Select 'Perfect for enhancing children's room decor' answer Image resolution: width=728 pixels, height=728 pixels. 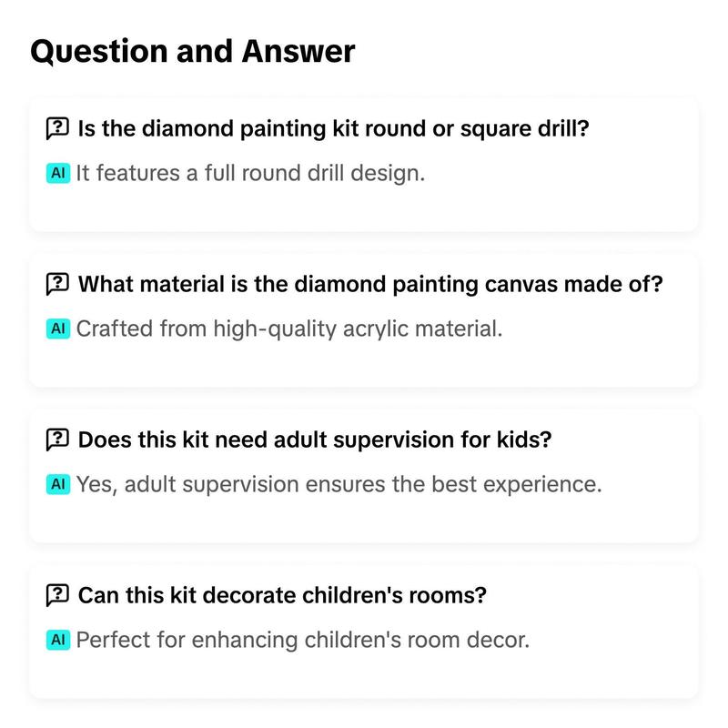coord(303,640)
